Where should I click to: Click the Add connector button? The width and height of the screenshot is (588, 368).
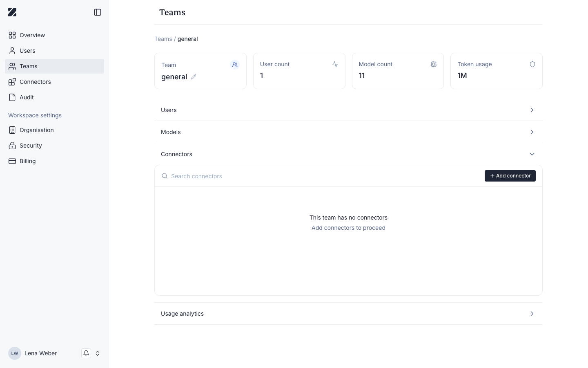510,176
